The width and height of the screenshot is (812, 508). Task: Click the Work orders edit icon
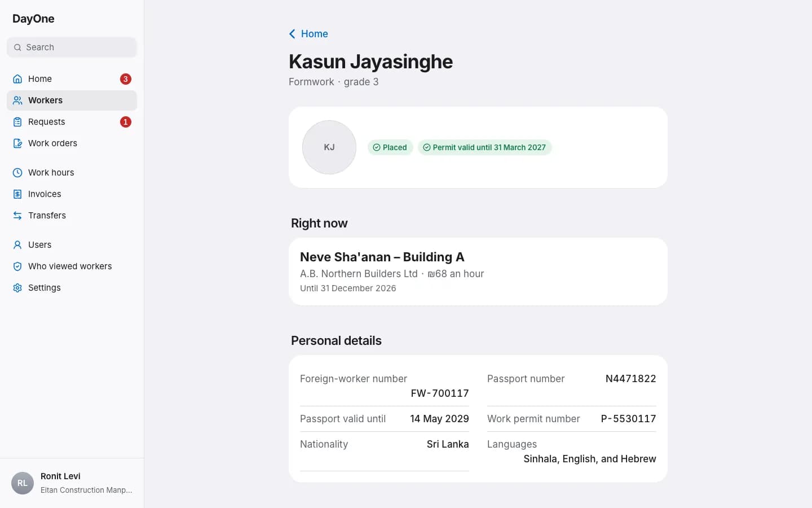point(17,143)
